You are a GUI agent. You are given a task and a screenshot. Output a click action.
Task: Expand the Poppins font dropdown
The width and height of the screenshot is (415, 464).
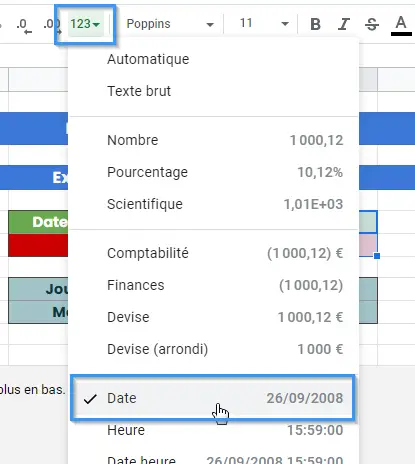point(169,24)
